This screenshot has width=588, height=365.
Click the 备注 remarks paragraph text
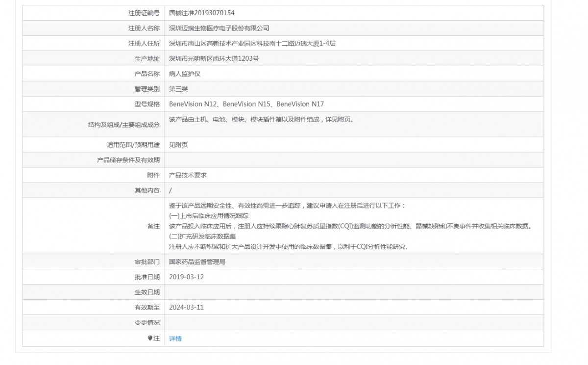350,226
